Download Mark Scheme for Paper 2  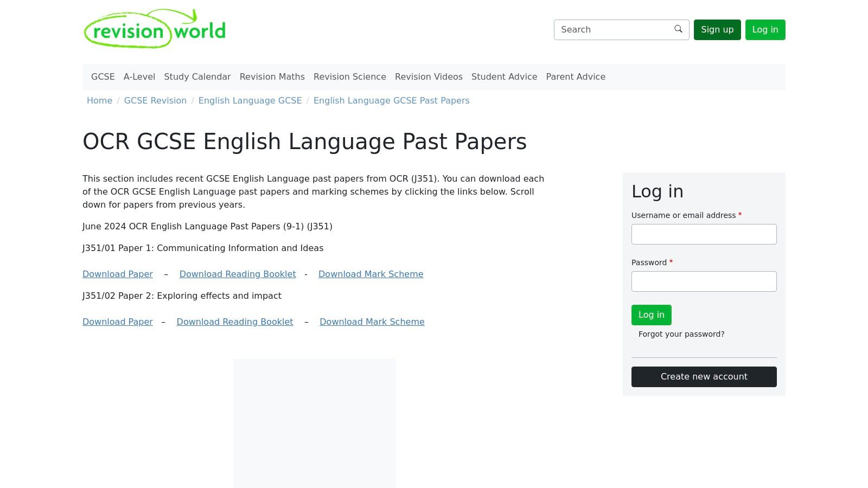[372, 322]
